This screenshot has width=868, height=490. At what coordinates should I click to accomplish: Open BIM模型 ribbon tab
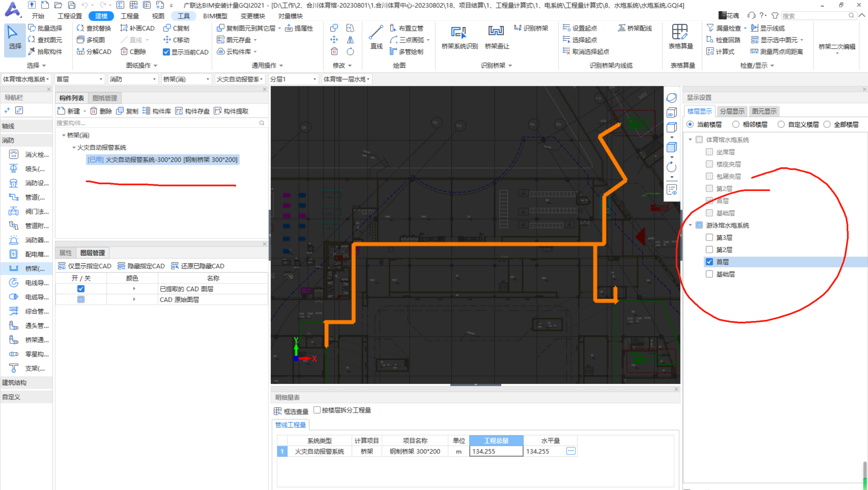pyautogui.click(x=215, y=16)
